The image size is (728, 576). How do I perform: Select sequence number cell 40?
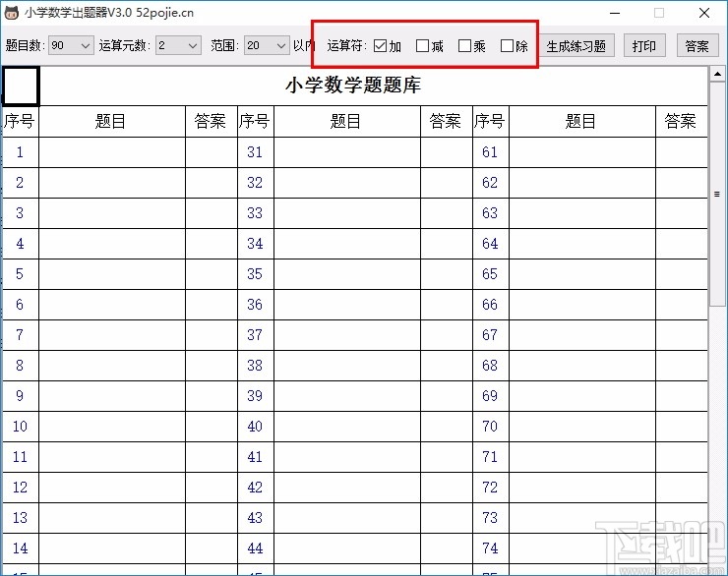click(x=256, y=427)
